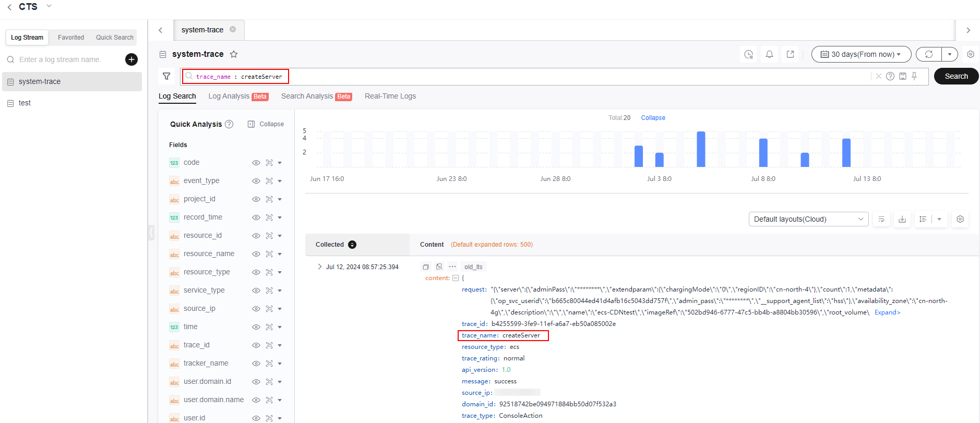Image resolution: width=980 pixels, height=423 pixels.
Task: Open dropdown arrow beside row format icon
Action: tap(939, 219)
